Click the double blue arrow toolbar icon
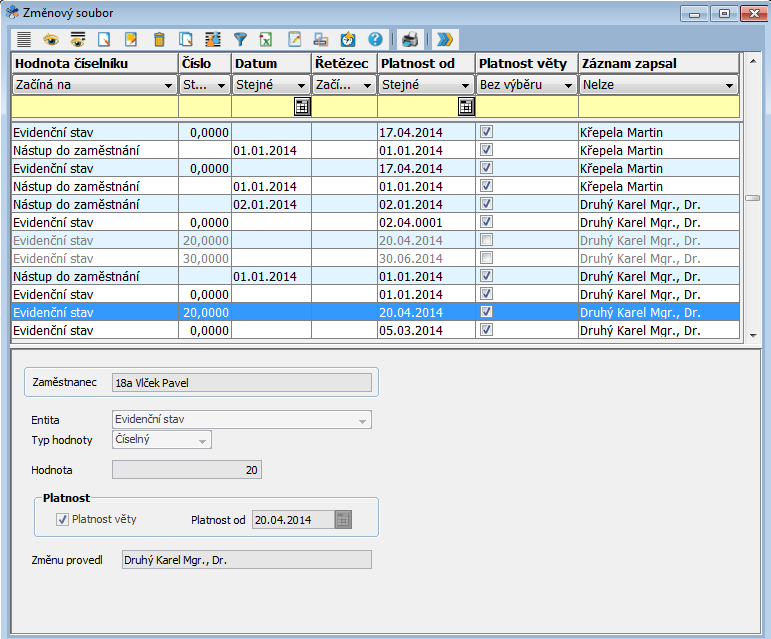 click(x=445, y=40)
